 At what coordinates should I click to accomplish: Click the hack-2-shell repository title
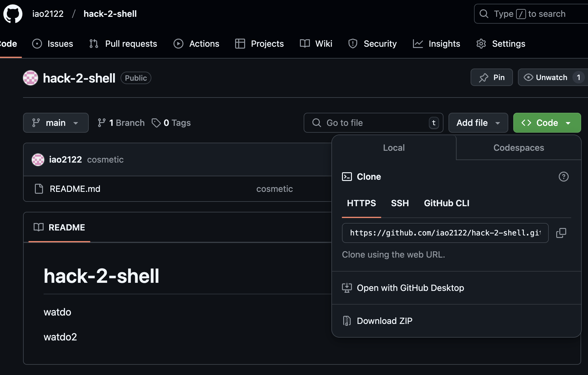pos(79,78)
